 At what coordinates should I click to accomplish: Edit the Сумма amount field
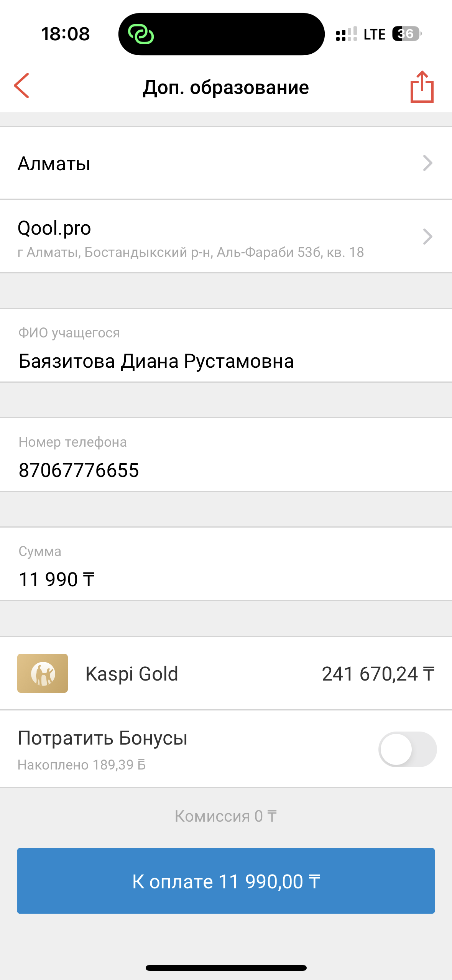[57, 579]
